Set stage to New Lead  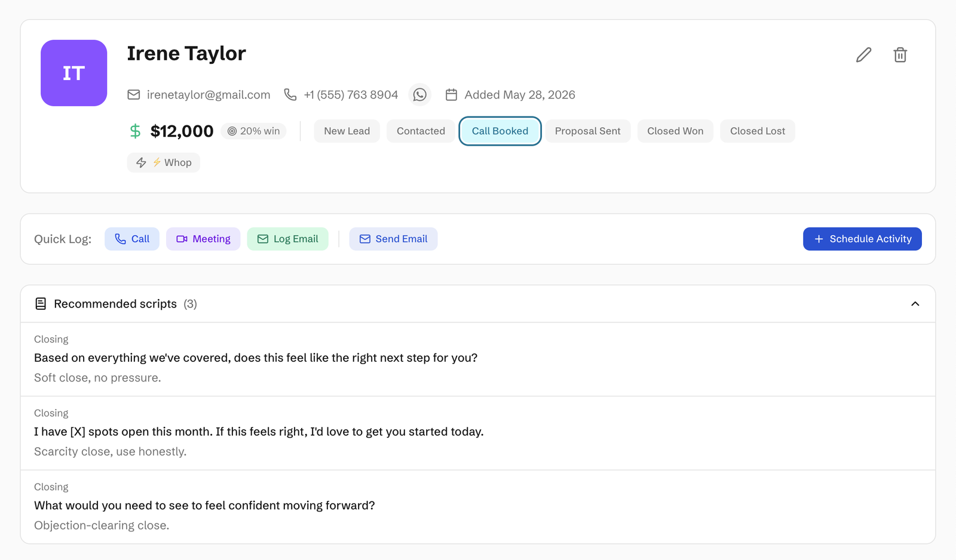pyautogui.click(x=347, y=131)
